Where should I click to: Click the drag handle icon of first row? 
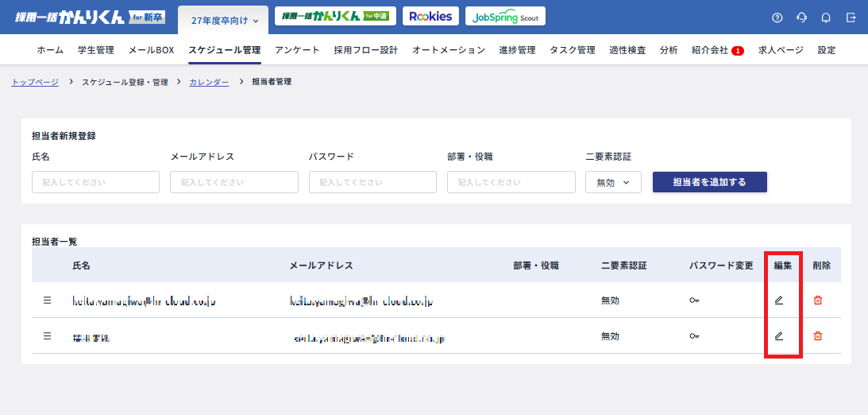47,301
